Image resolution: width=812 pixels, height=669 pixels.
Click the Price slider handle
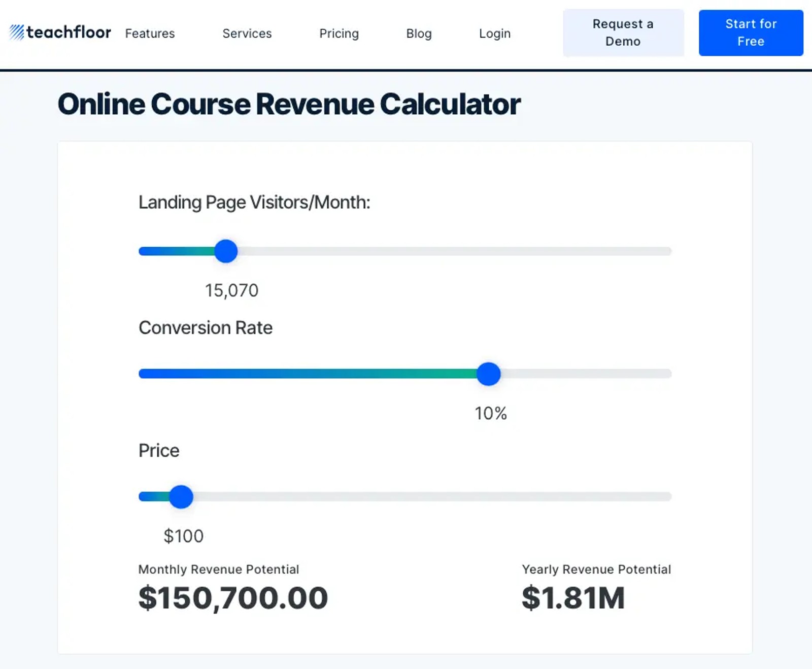[181, 496]
